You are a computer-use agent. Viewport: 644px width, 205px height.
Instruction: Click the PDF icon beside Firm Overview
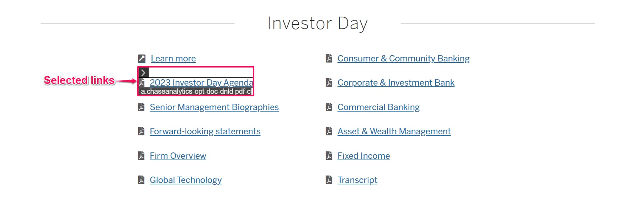click(141, 156)
